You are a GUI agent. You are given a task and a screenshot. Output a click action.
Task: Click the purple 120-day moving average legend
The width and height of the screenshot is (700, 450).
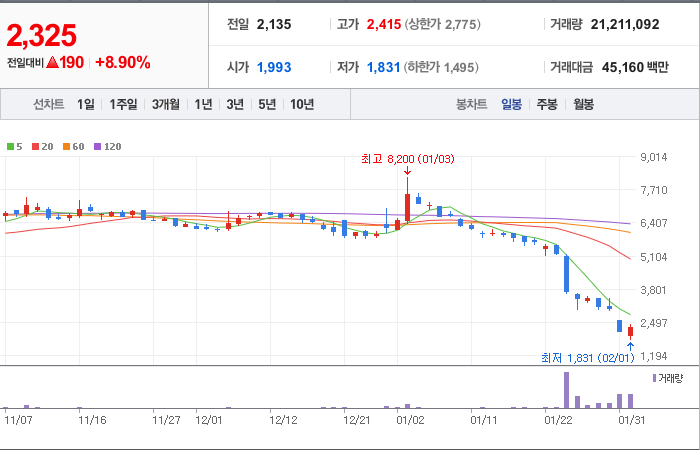click(107, 146)
